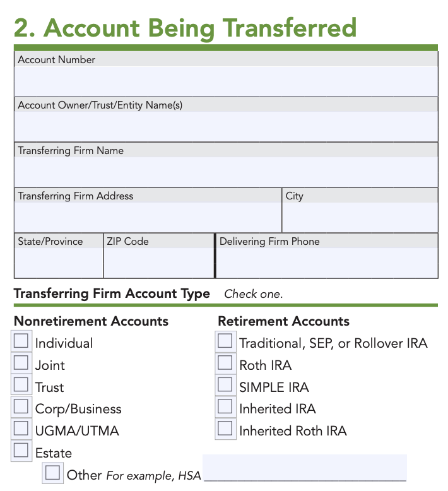
Task: Check the Corp/Business checkbox
Action: 21,406
